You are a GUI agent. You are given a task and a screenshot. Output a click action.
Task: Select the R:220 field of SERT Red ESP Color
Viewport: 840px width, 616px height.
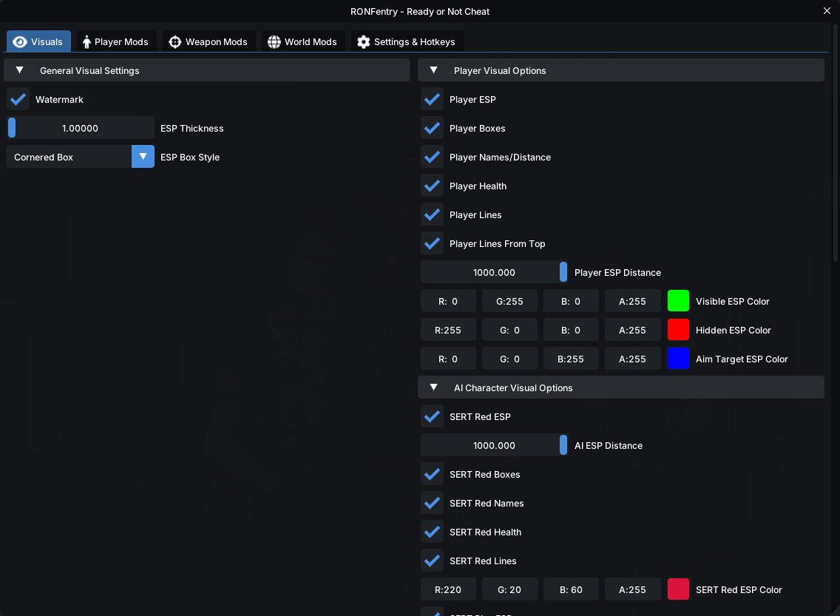[x=448, y=589]
